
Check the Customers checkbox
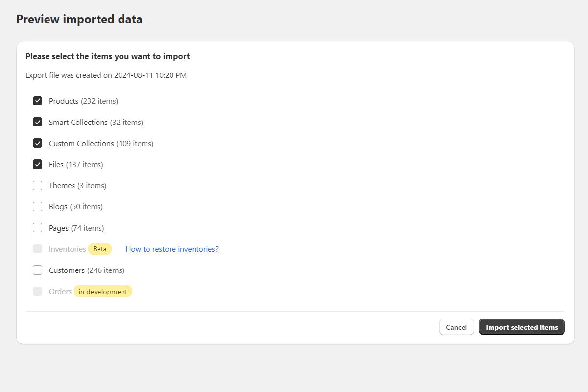pos(38,270)
